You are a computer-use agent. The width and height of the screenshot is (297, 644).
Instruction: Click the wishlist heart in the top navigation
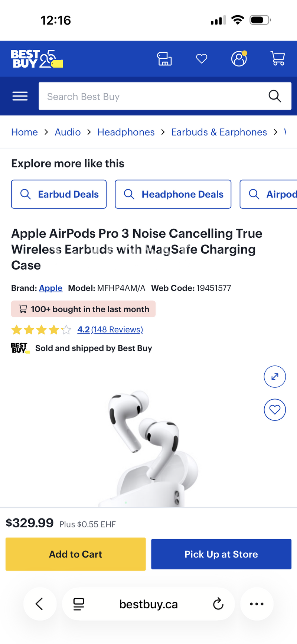pyautogui.click(x=202, y=58)
